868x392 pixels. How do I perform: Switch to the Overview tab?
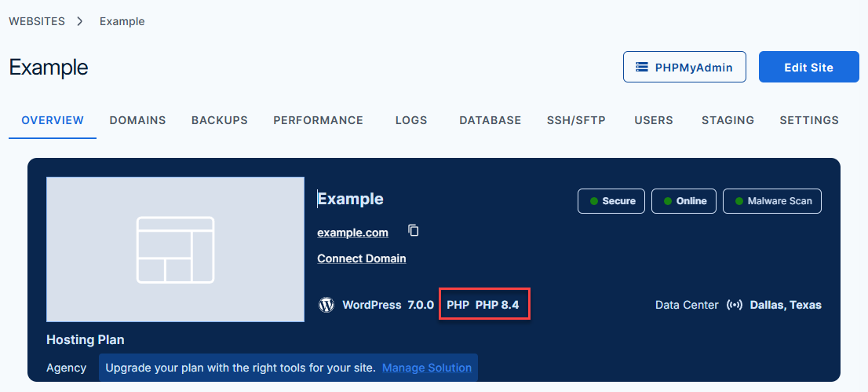coord(53,120)
